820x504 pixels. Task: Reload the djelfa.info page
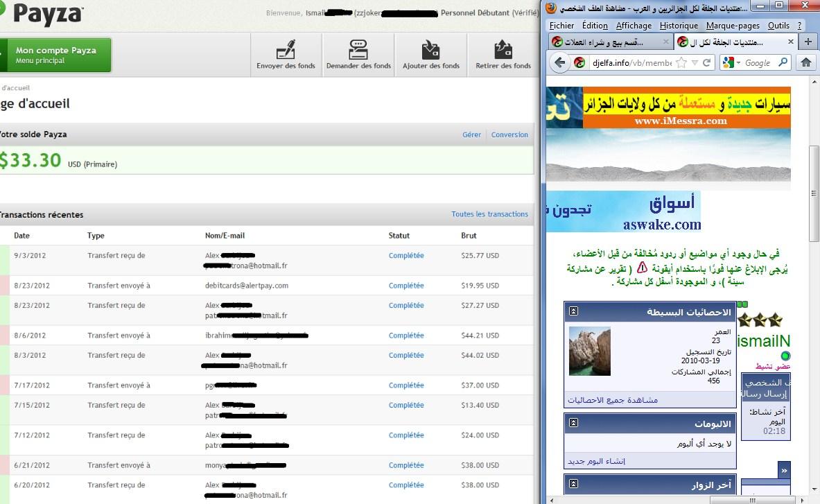tap(706, 62)
